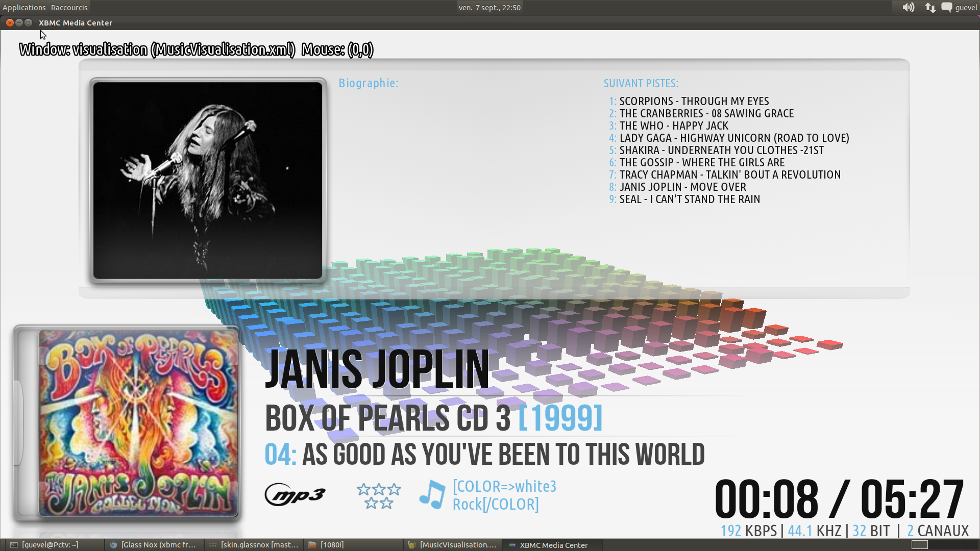The image size is (980, 551).
Task: Open the 1080i folder taskbar window
Action: 352,545
